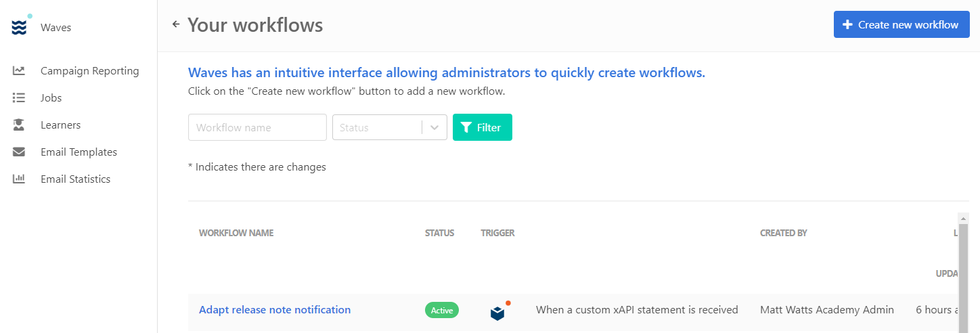The image size is (980, 333).
Task: Click the 'Your workflows' page heading
Action: [255, 25]
